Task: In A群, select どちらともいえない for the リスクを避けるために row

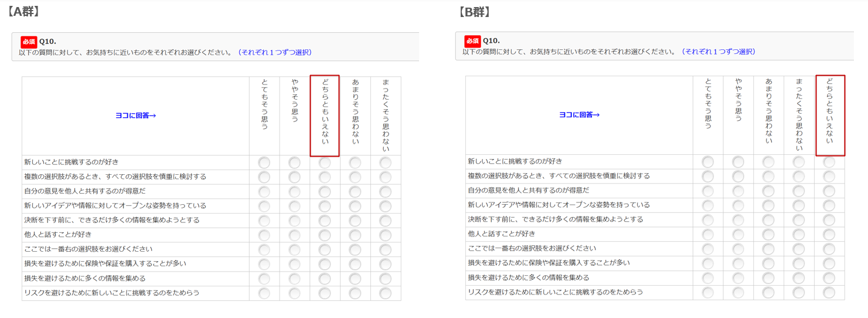Action: [325, 293]
